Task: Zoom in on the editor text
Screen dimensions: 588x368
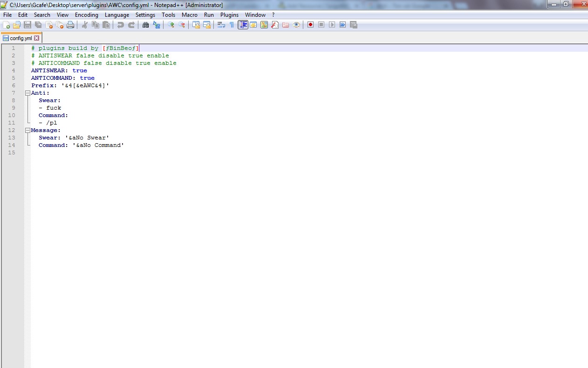Action: click(171, 25)
